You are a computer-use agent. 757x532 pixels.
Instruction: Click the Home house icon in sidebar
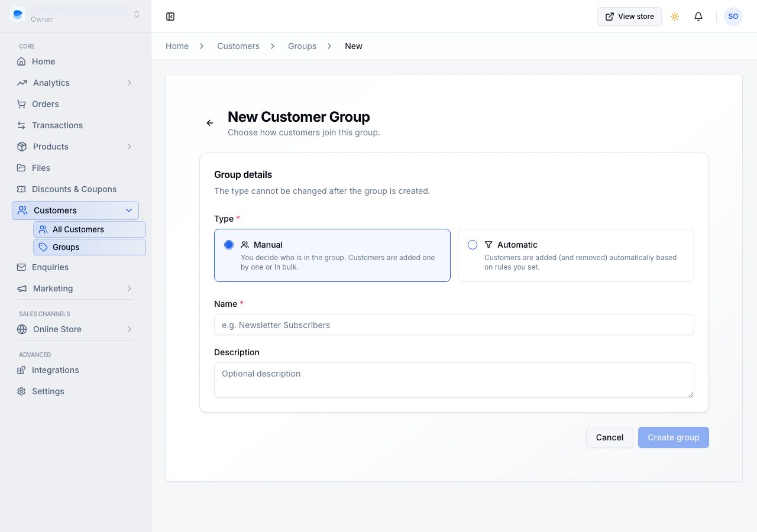pos(21,61)
